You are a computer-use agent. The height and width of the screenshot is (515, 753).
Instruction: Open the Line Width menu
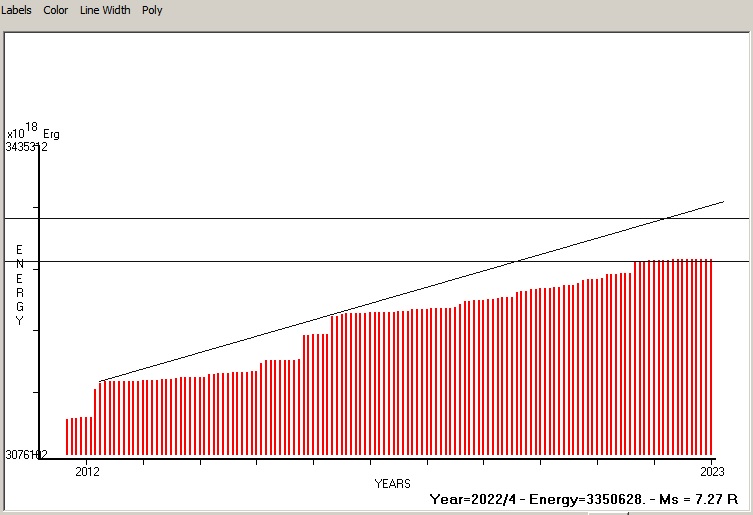105,10
